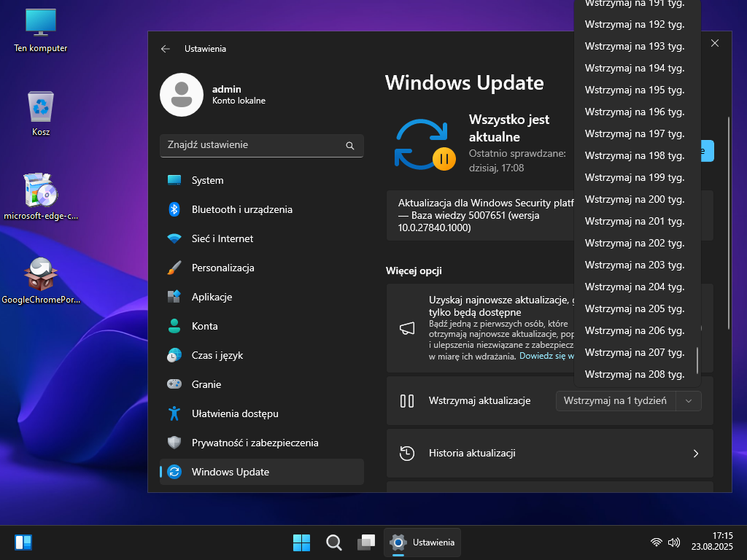The width and height of the screenshot is (747, 560).
Task: Click Windows Start button in taskbar
Action: tap(301, 542)
